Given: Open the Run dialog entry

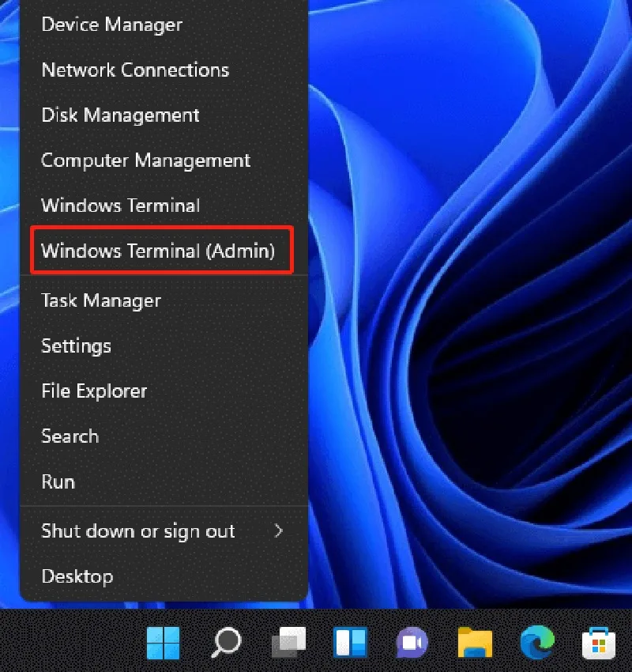Looking at the screenshot, I should point(164,481).
